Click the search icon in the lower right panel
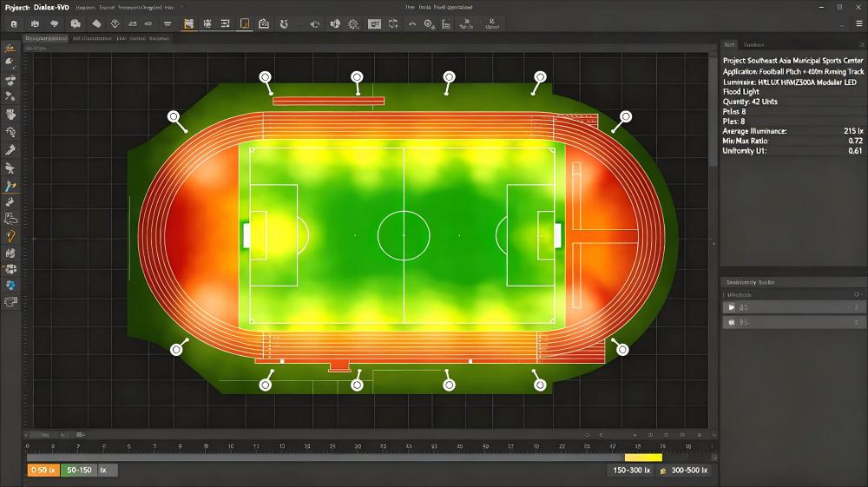Viewport: 868px width, 487px height. (x=857, y=294)
